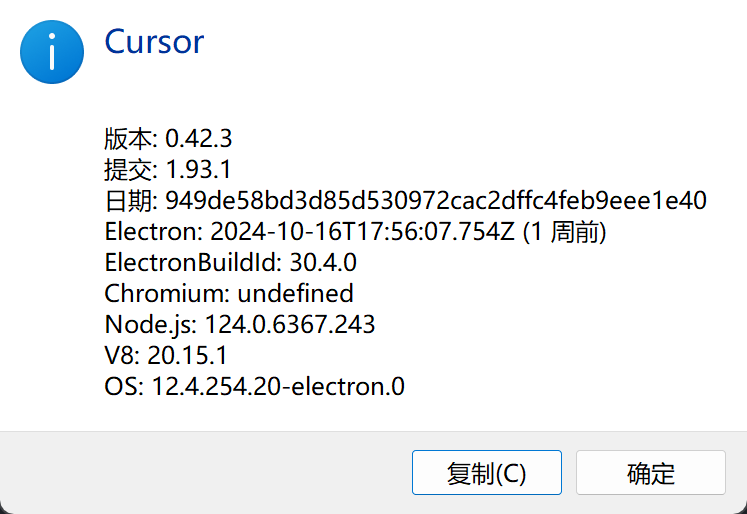Select the 124.0.6367.243 value
The height and width of the screenshot is (514, 747).
[x=290, y=324]
